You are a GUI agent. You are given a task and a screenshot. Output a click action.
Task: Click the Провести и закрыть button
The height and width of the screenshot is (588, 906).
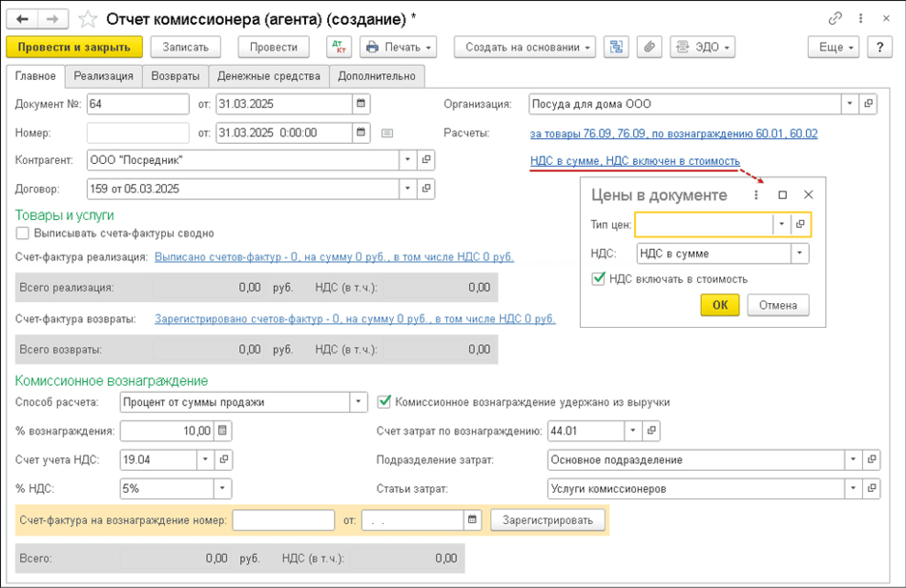click(x=74, y=47)
